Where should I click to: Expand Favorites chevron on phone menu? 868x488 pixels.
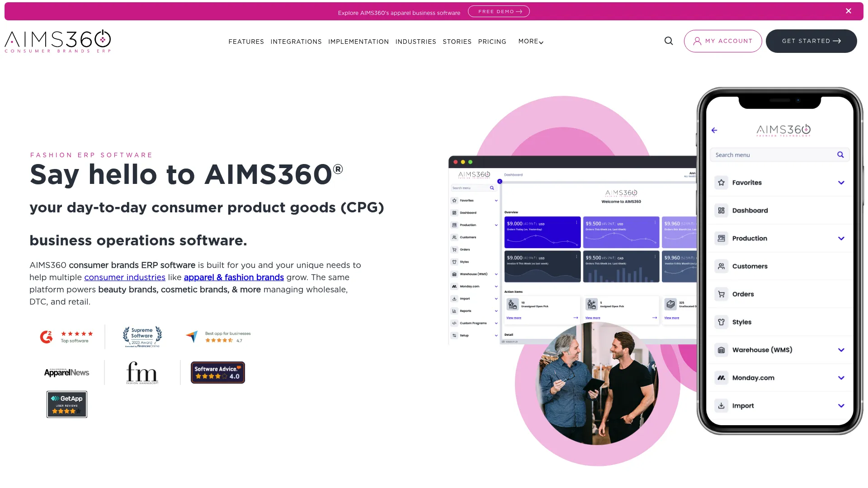841,183
